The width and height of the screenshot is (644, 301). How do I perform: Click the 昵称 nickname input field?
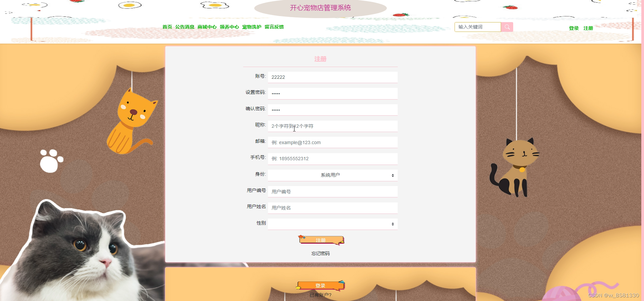[x=333, y=126]
